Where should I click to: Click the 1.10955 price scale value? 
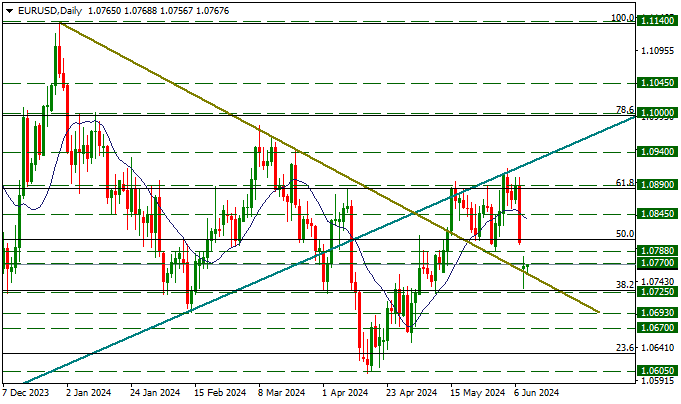coord(658,50)
